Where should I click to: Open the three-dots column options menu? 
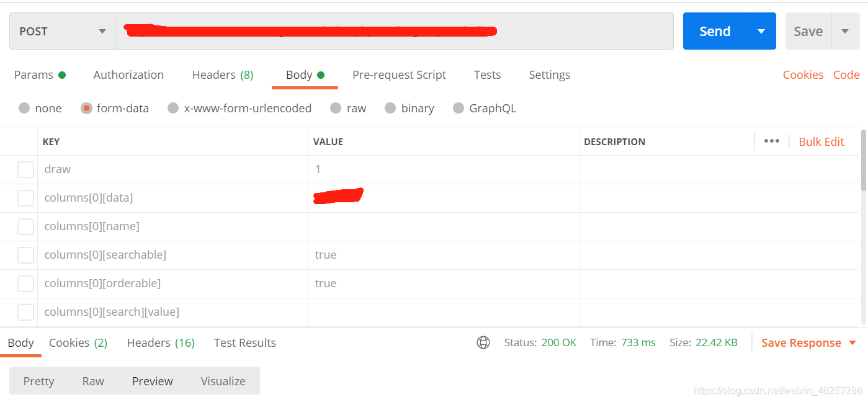[x=772, y=141]
